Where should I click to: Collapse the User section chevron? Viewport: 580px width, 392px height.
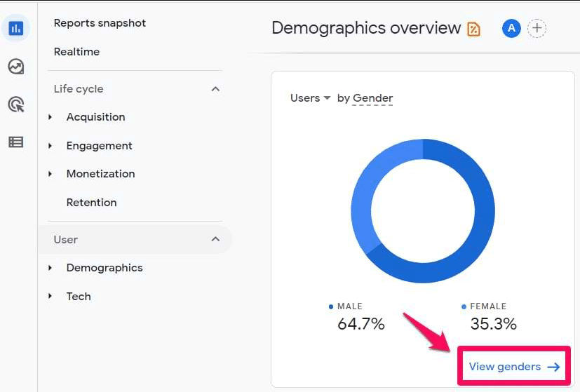point(215,239)
